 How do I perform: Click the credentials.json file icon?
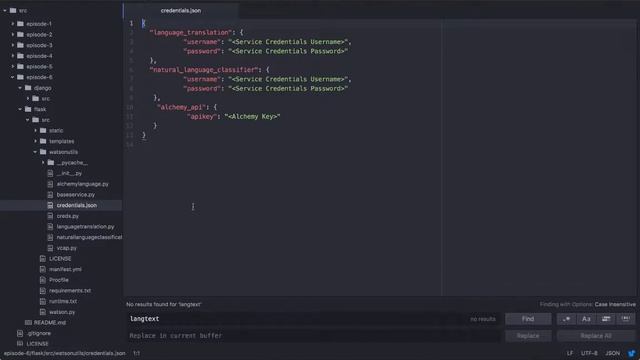51,205
